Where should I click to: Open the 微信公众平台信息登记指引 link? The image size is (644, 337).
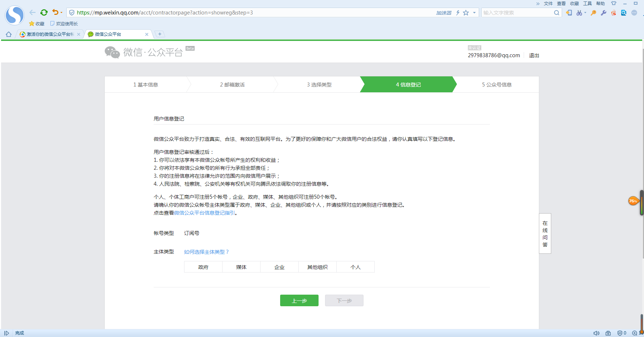[204, 213]
